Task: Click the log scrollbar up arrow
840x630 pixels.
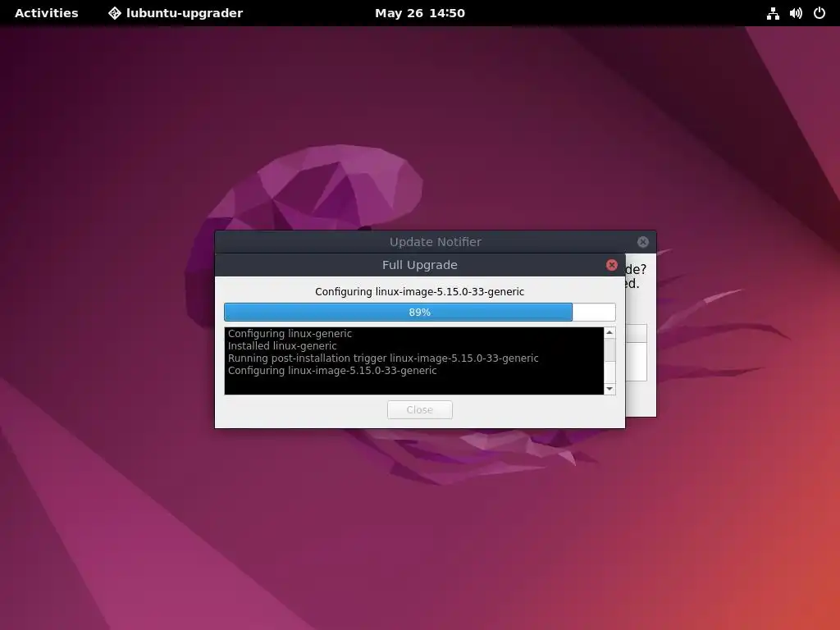Action: pyautogui.click(x=609, y=333)
